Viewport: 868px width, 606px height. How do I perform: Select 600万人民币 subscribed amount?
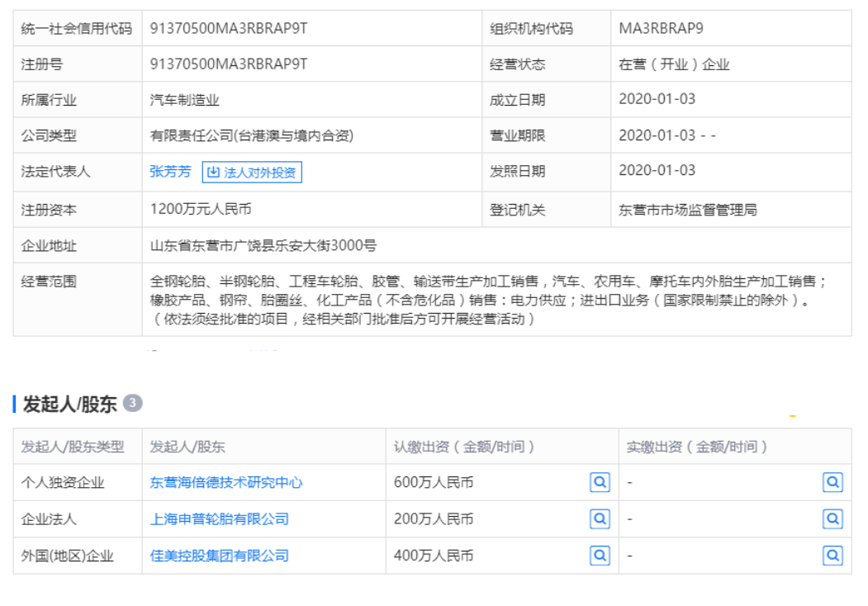[x=434, y=483]
